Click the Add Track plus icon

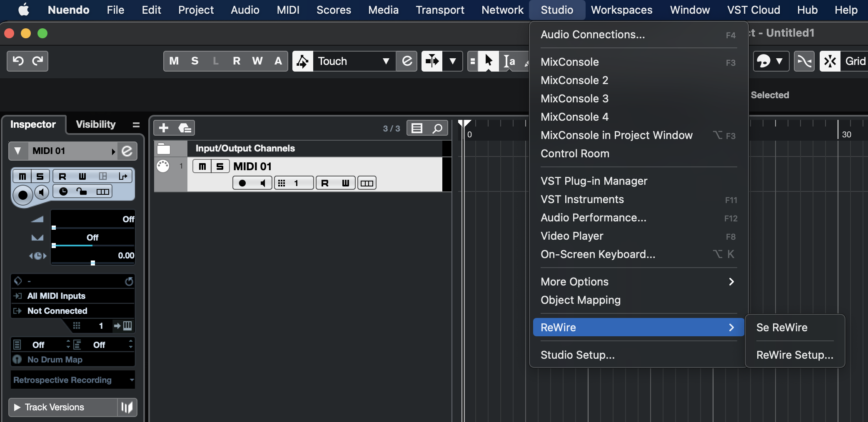point(164,128)
